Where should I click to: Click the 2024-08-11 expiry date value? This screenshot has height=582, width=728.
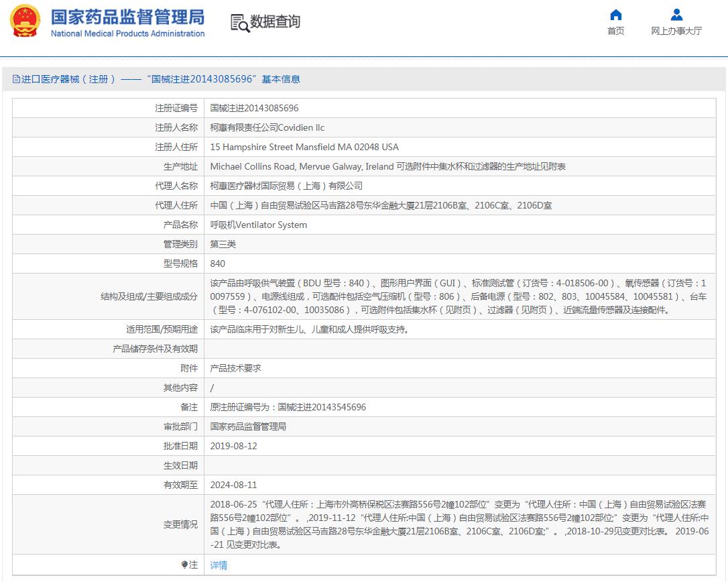tap(233, 485)
